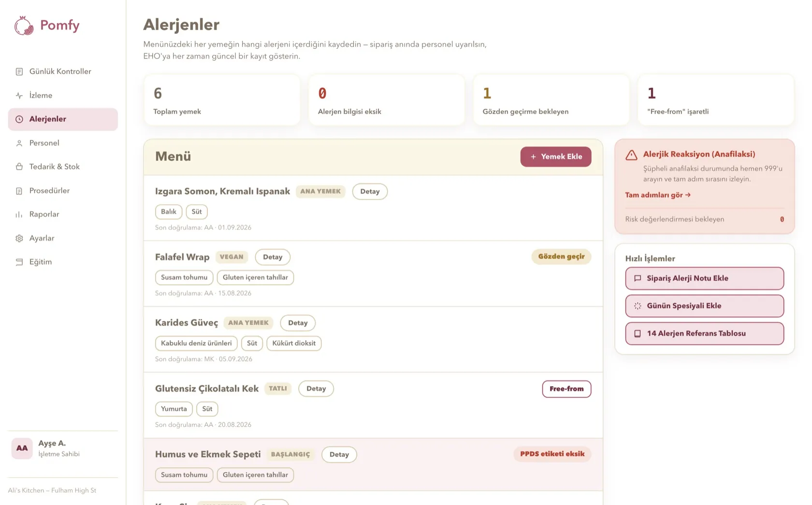Open Raporlar bar chart icon

click(19, 215)
